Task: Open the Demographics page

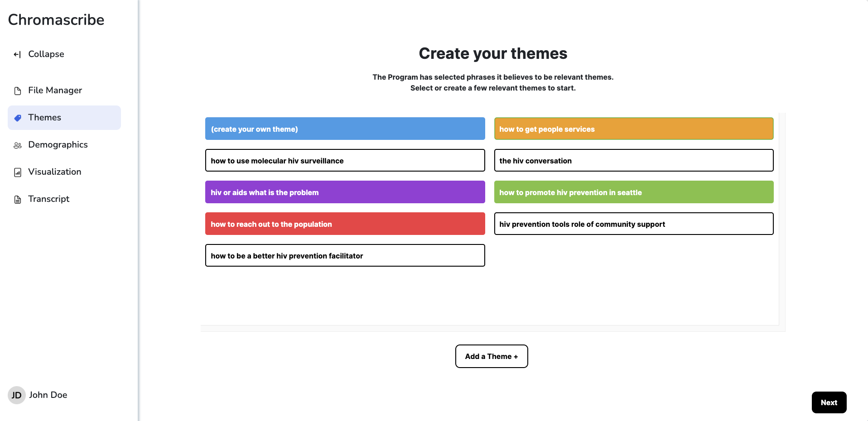Action: coord(58,145)
